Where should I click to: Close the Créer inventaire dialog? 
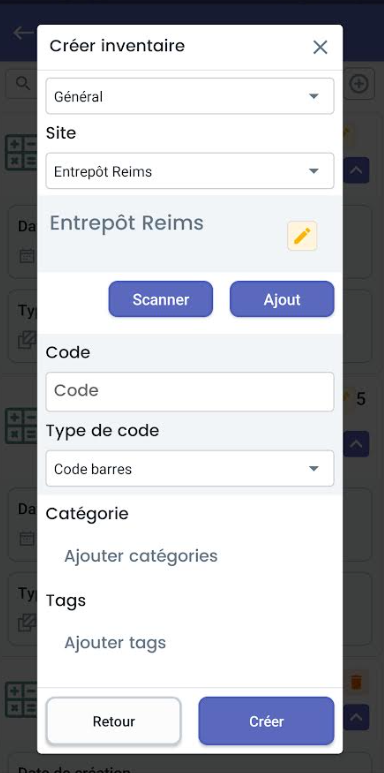pyautogui.click(x=320, y=47)
